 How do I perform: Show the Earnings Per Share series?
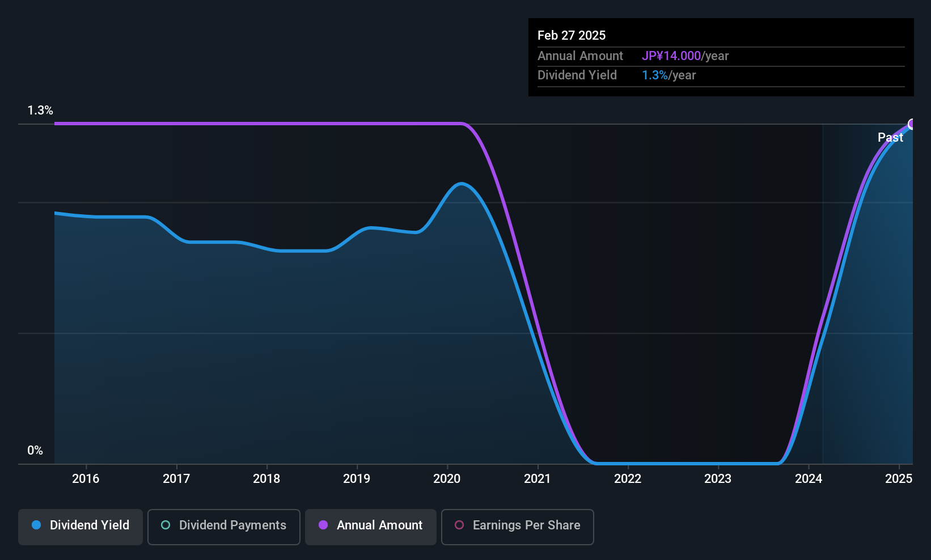pos(517,527)
